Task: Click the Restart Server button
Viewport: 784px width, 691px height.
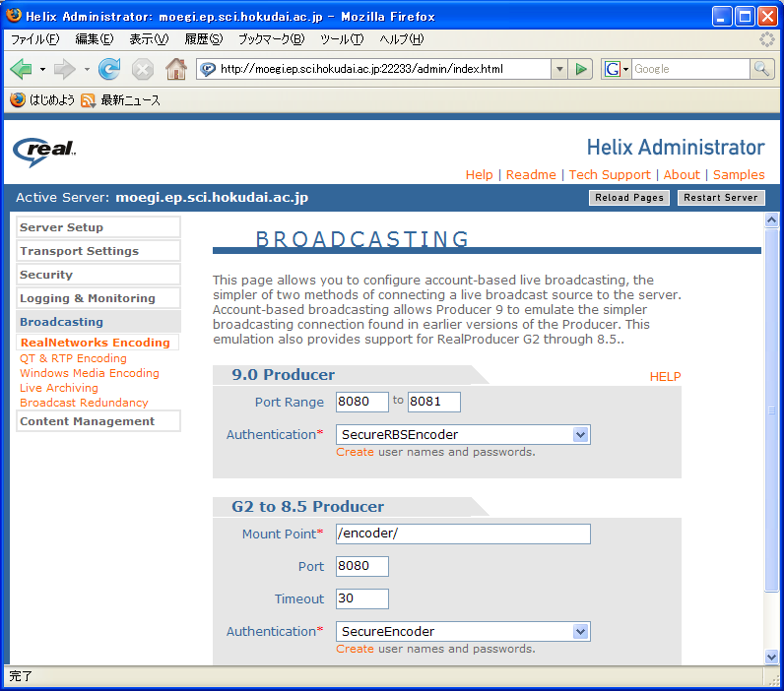Action: (x=721, y=197)
